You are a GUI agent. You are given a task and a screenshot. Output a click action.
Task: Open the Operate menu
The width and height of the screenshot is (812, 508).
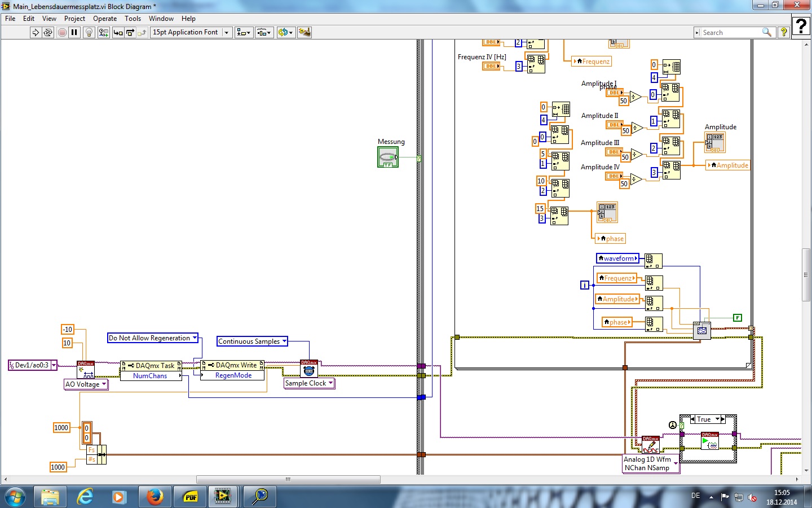[105, 19]
